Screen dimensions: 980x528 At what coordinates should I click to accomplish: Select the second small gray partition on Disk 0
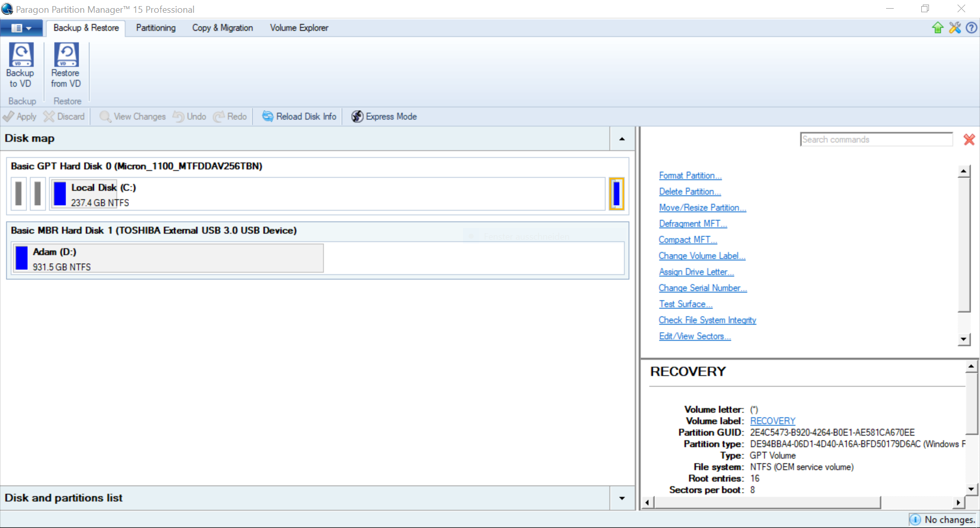[x=37, y=194]
